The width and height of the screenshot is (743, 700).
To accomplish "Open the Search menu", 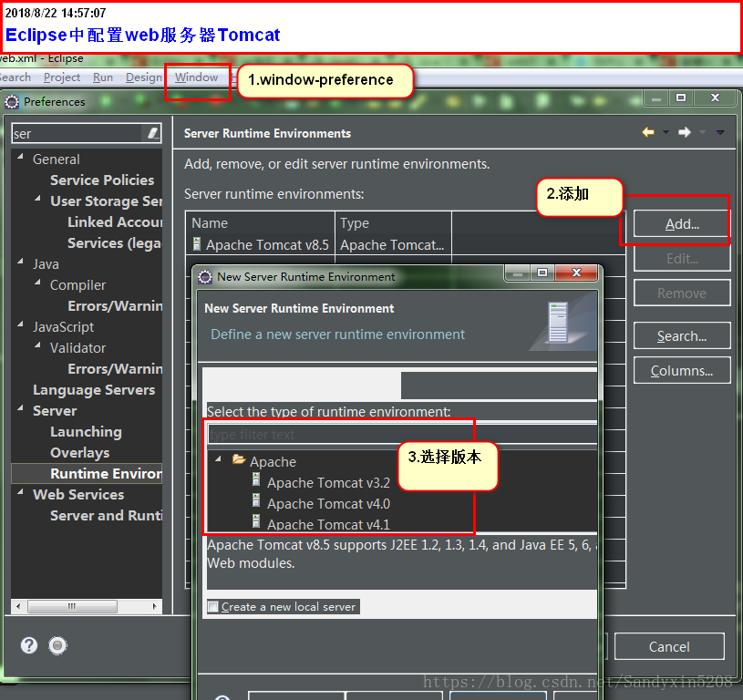I will (x=15, y=77).
